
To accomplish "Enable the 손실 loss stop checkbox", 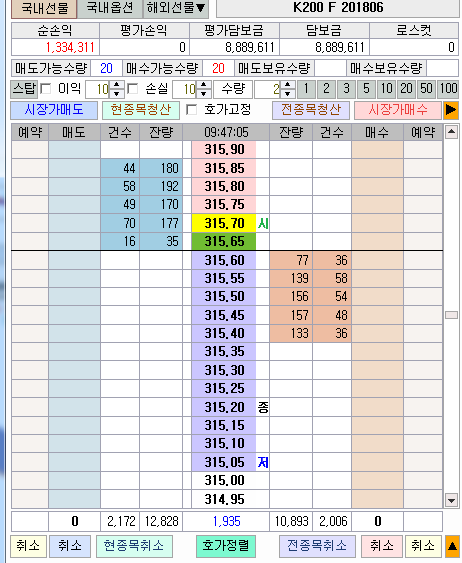I will 133,89.
